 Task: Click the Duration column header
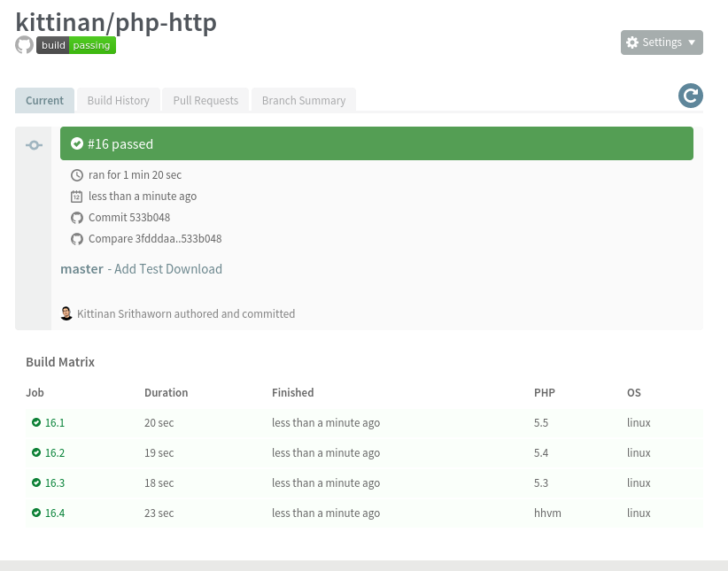pos(167,393)
